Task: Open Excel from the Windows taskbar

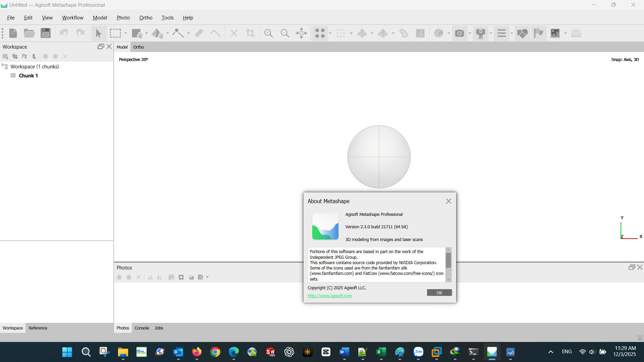Action: pyautogui.click(x=381, y=352)
